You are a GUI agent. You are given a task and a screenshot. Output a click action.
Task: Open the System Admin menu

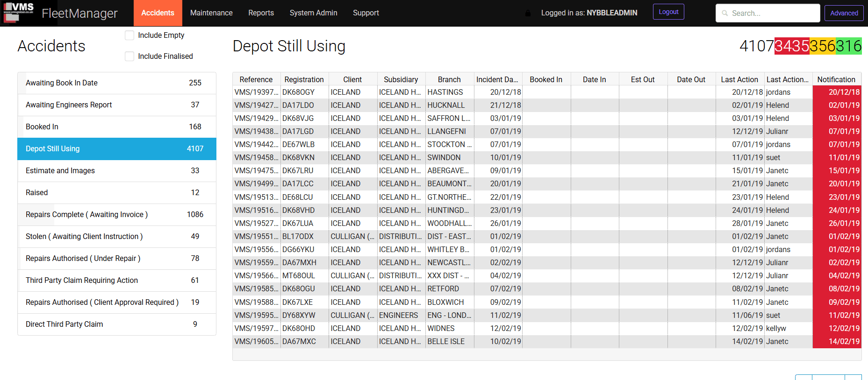314,13
